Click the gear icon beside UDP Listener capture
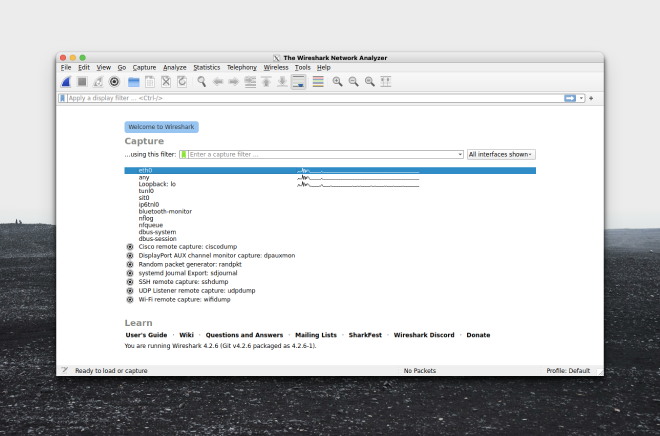Screen dimensions: 660x436 click(x=130, y=291)
